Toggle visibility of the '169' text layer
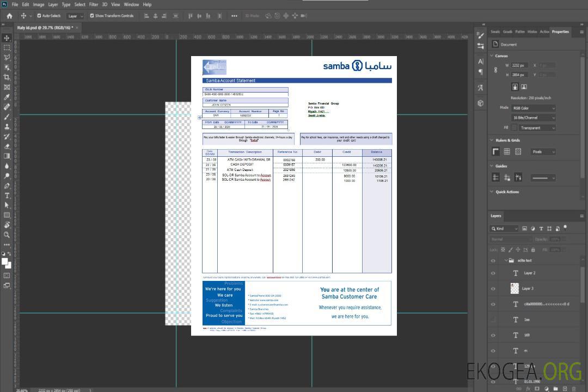The height and width of the screenshot is (392, 588). coord(493,335)
